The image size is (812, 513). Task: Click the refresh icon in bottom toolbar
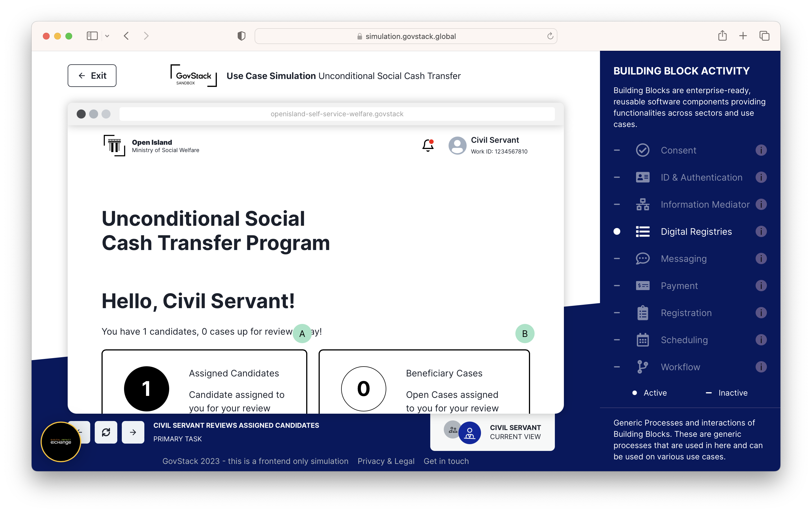click(x=106, y=431)
